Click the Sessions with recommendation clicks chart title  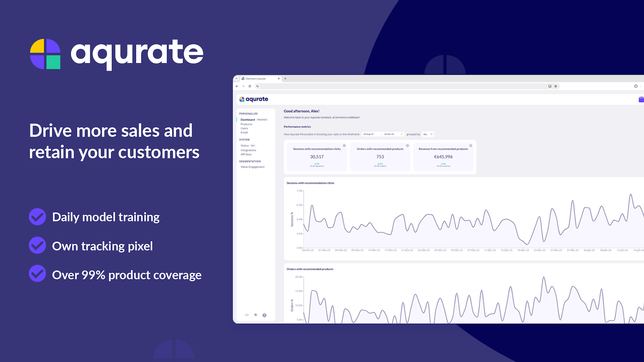click(x=310, y=183)
